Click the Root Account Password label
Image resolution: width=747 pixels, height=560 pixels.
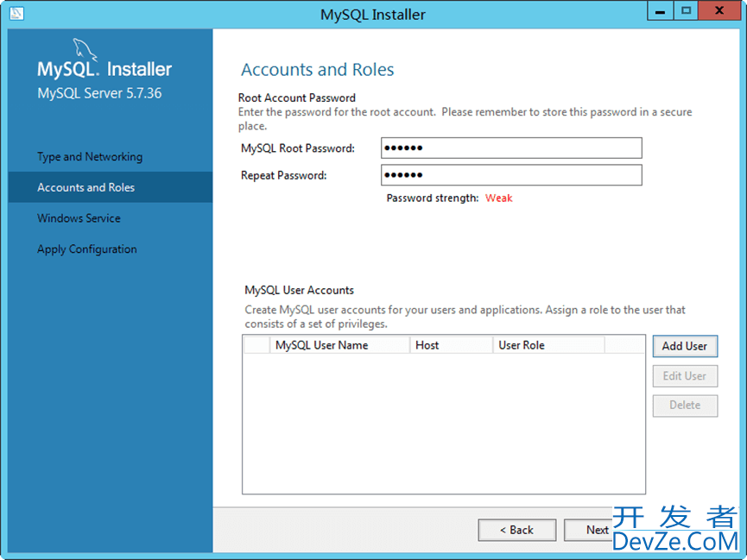click(x=297, y=98)
